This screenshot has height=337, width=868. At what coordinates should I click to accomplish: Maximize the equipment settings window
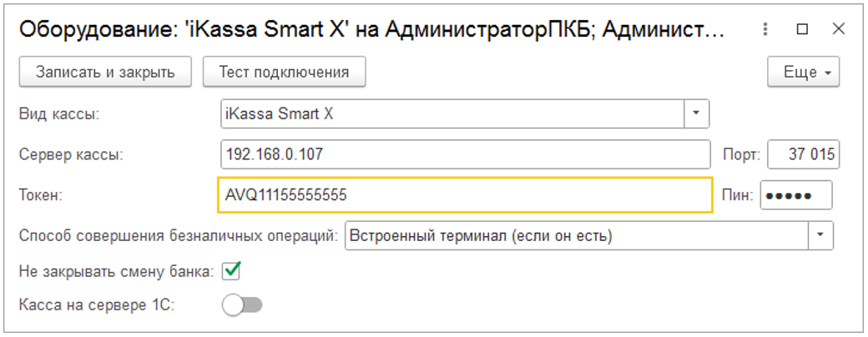point(802,29)
